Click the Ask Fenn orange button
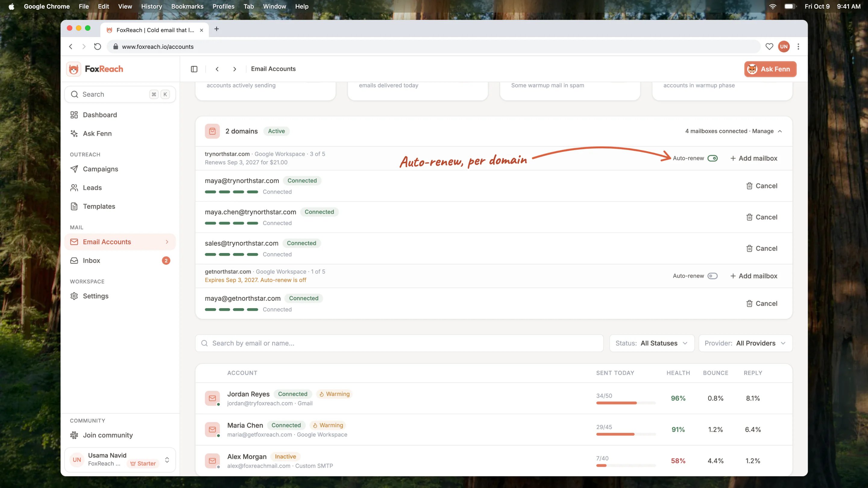 pyautogui.click(x=770, y=69)
